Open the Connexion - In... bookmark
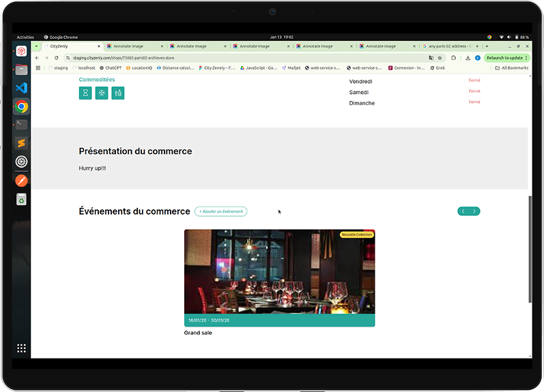 point(407,68)
